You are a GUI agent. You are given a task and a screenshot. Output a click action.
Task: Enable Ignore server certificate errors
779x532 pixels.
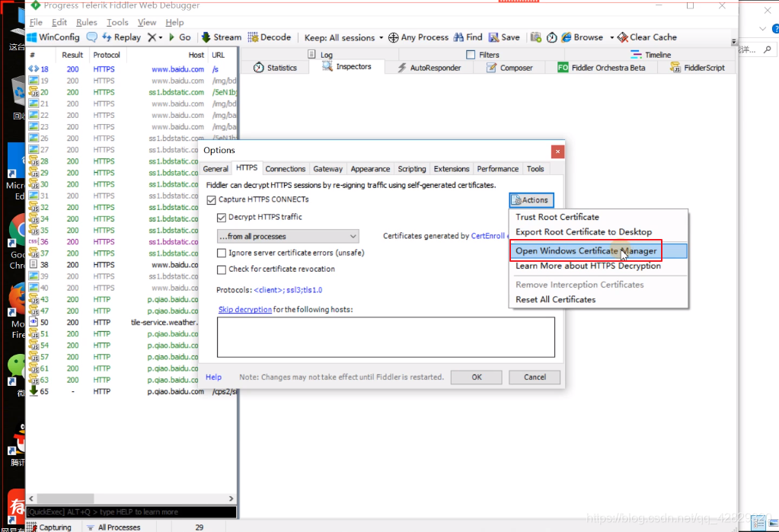pyautogui.click(x=222, y=253)
